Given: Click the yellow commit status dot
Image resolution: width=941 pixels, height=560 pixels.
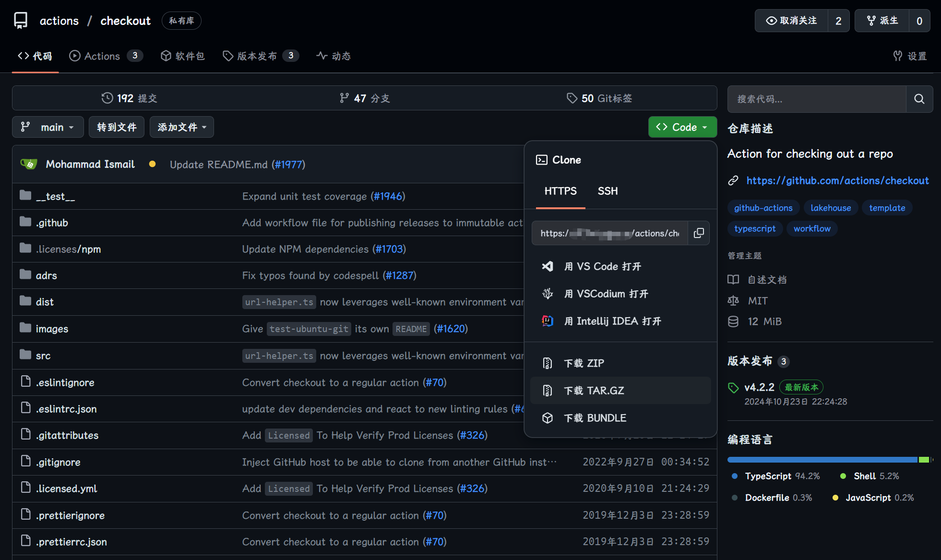Looking at the screenshot, I should click(152, 164).
